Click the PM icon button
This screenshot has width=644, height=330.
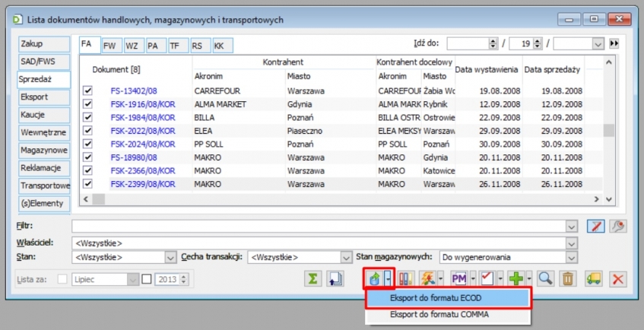pyautogui.click(x=458, y=279)
